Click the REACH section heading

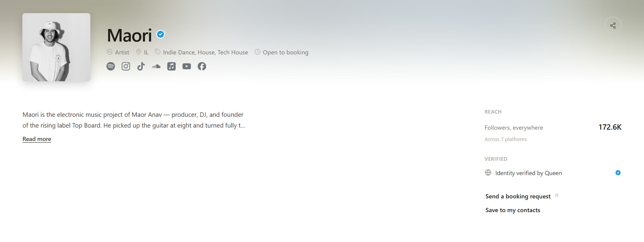[x=493, y=112]
